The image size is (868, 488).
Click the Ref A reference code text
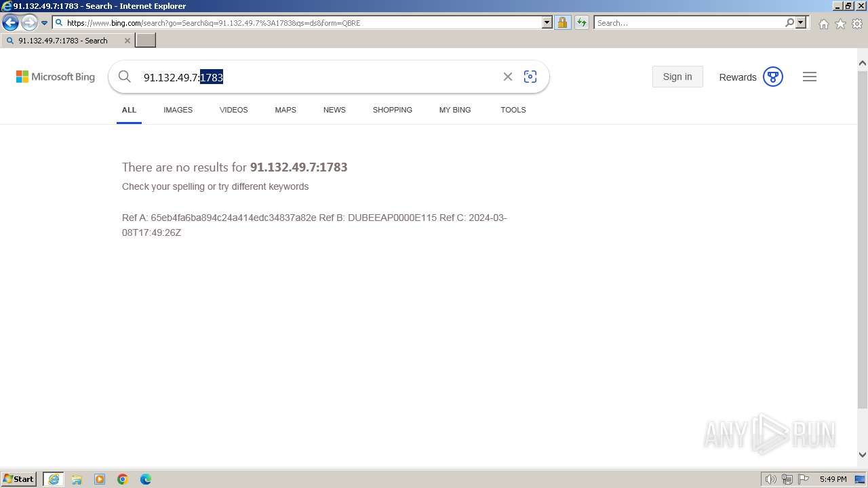tap(219, 218)
